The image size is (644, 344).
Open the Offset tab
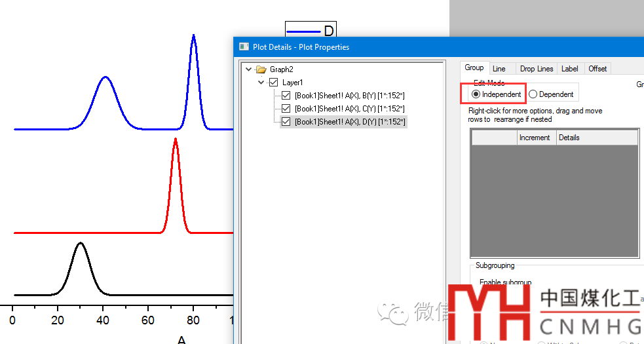pyautogui.click(x=597, y=69)
